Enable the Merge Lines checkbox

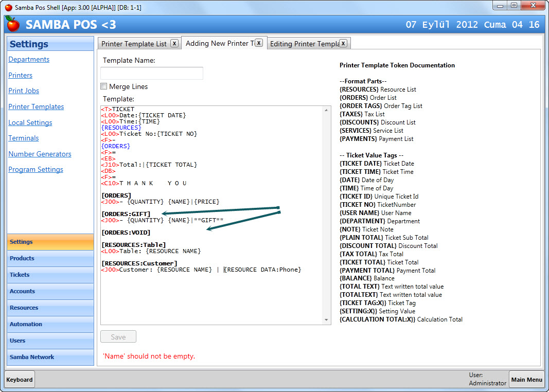point(103,86)
